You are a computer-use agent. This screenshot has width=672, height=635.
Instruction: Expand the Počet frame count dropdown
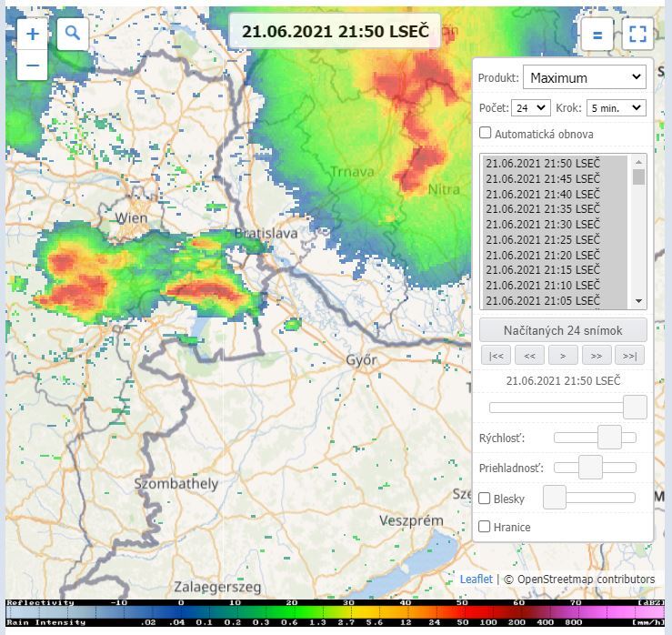(530, 107)
